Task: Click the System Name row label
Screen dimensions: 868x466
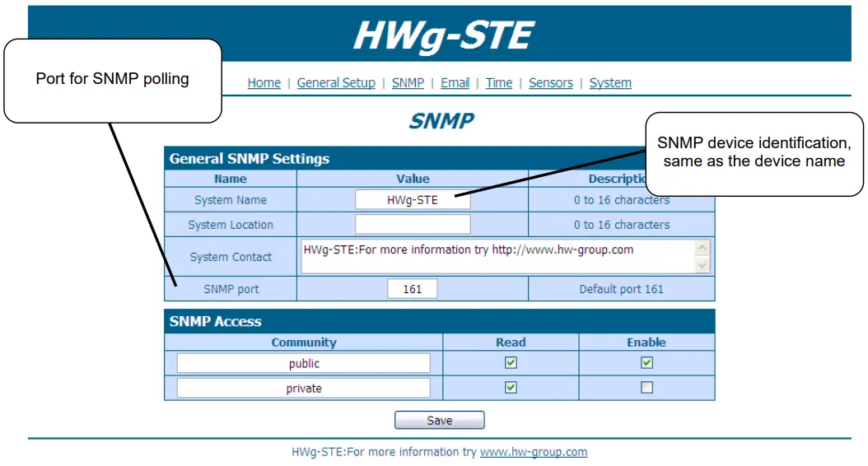Action: [x=231, y=200]
